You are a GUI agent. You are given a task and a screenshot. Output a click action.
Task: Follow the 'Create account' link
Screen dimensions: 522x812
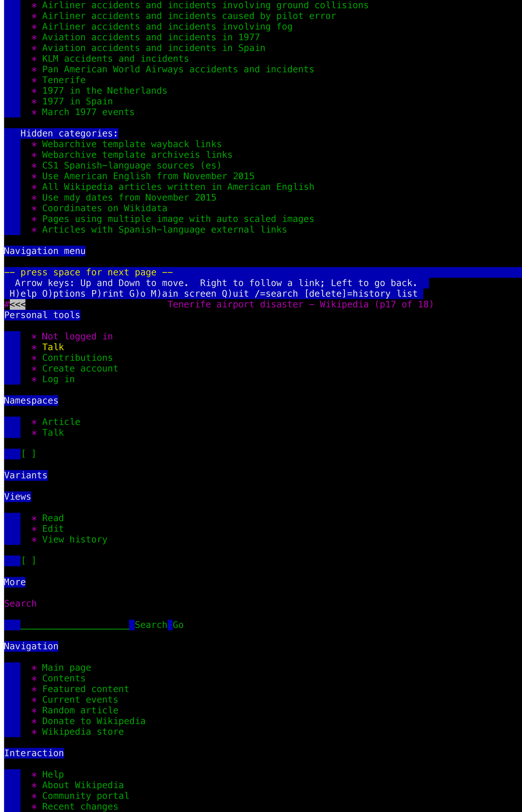pos(80,369)
